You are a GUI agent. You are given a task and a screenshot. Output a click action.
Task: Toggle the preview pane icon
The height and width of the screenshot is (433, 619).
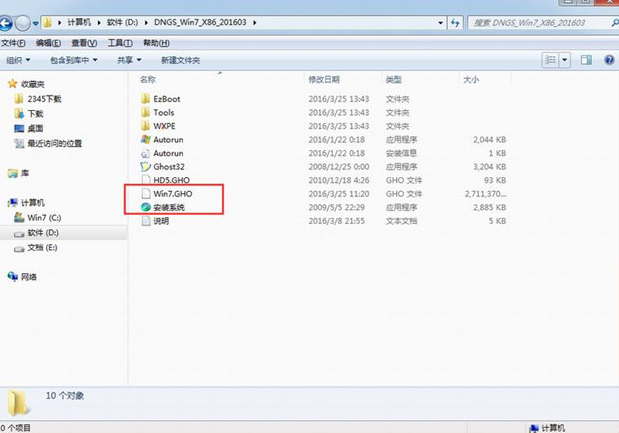(x=586, y=60)
